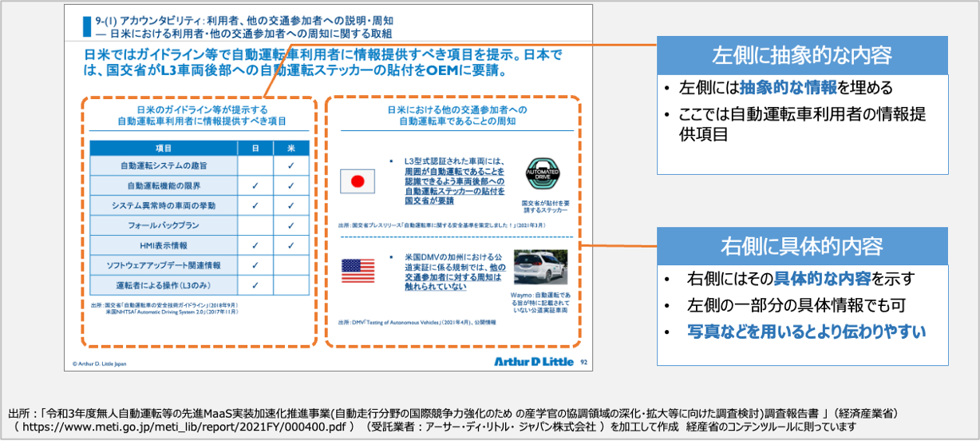
Task: Click slide page number 92
Action: 583,362
